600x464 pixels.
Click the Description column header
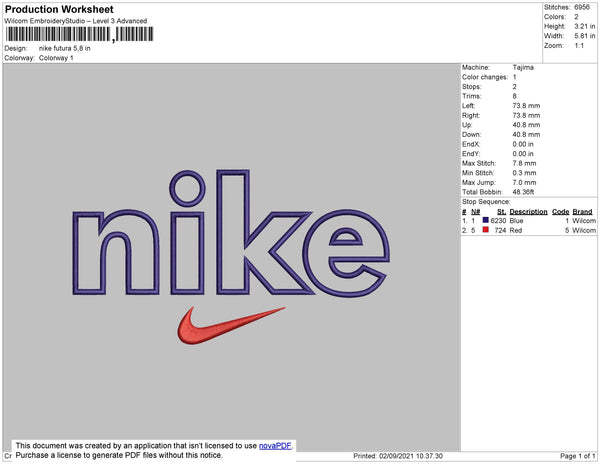point(528,212)
